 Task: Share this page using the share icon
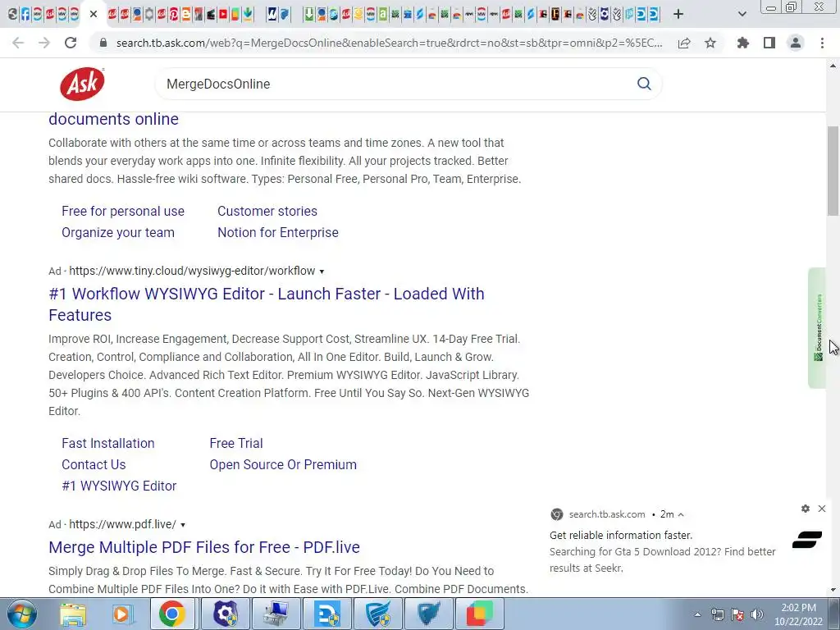click(x=684, y=43)
